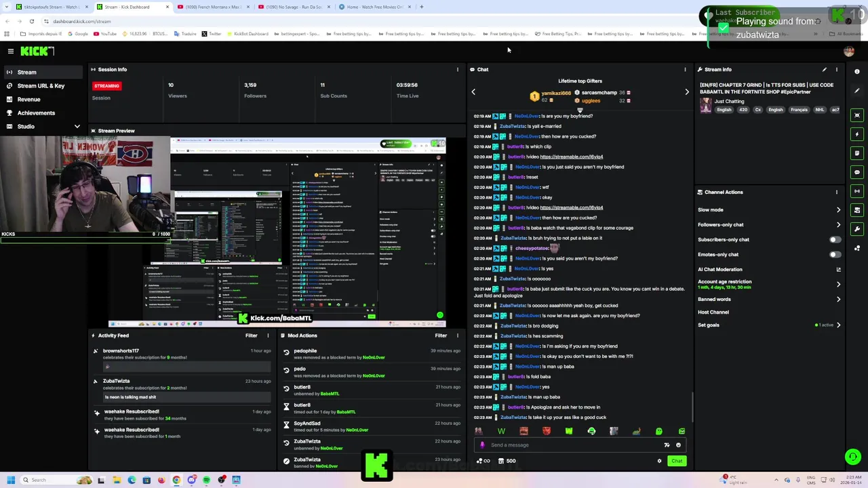Viewport: 868px width, 488px height.
Task: Open Mod Actions options menu
Action: 457,335
